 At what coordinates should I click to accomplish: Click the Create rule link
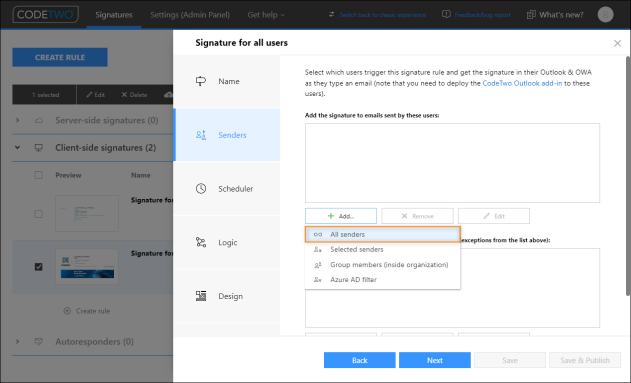pyautogui.click(x=93, y=311)
